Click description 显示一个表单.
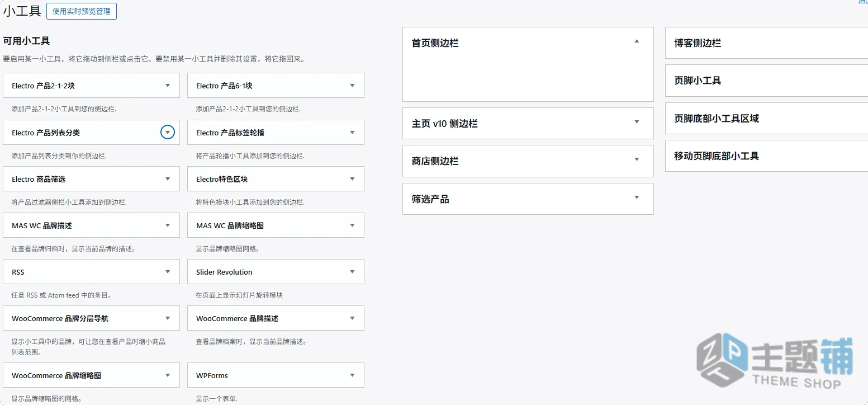 pyautogui.click(x=216, y=399)
